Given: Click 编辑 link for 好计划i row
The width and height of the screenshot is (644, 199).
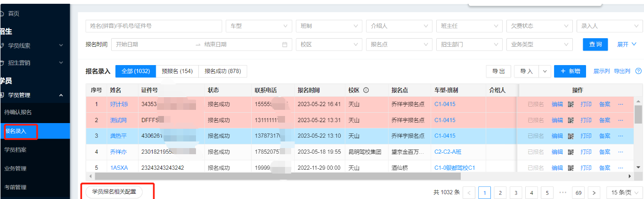Looking at the screenshot, I should point(557,104).
